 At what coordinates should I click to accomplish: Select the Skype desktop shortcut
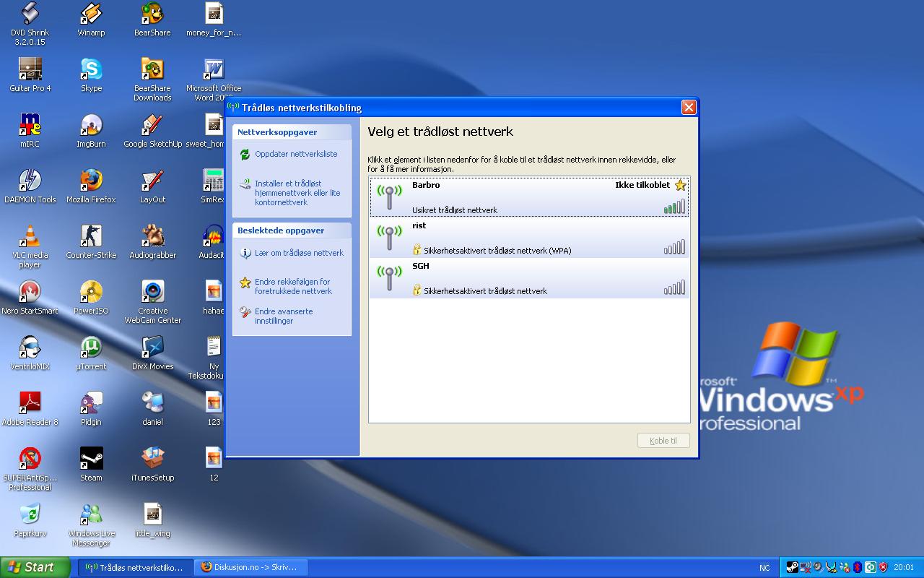click(x=91, y=75)
